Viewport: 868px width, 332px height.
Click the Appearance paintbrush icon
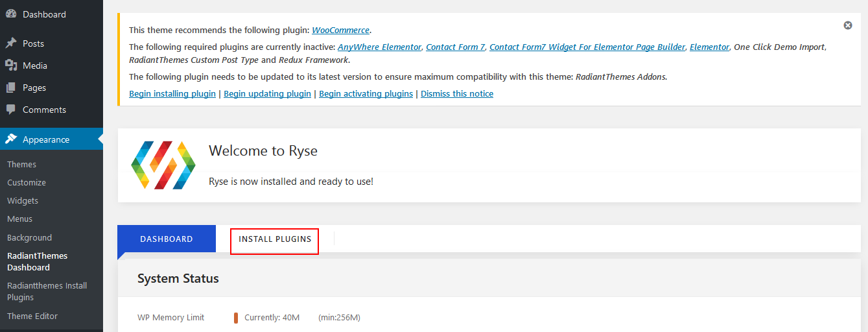pos(11,139)
